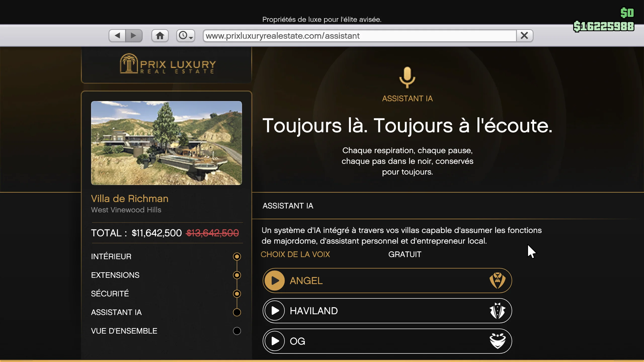Select the SÉCURITÉ step radio button
The image size is (644, 362).
click(237, 294)
